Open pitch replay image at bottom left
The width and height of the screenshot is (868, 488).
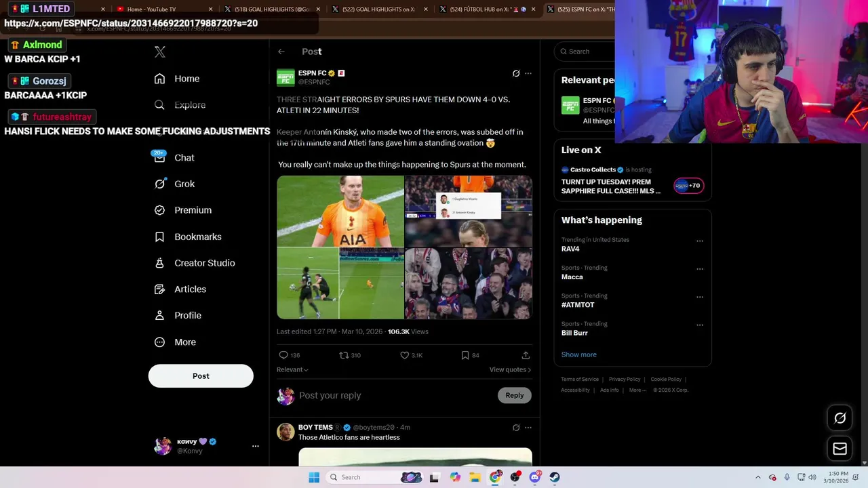tap(340, 283)
